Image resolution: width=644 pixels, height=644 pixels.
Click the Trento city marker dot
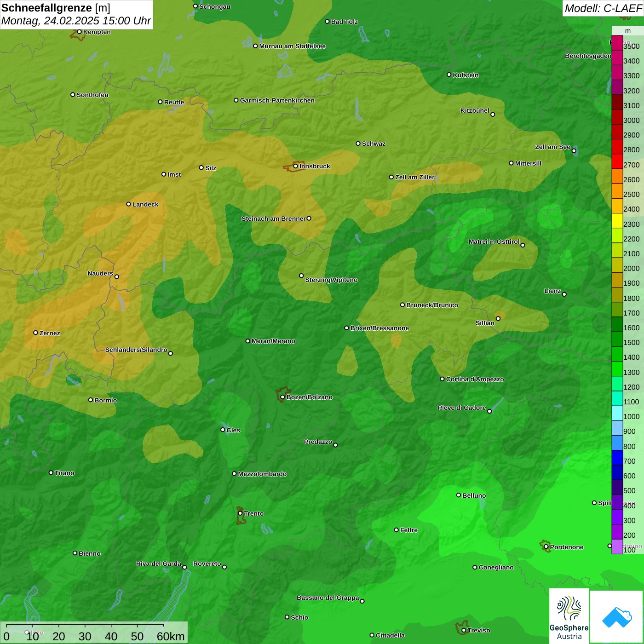[240, 513]
